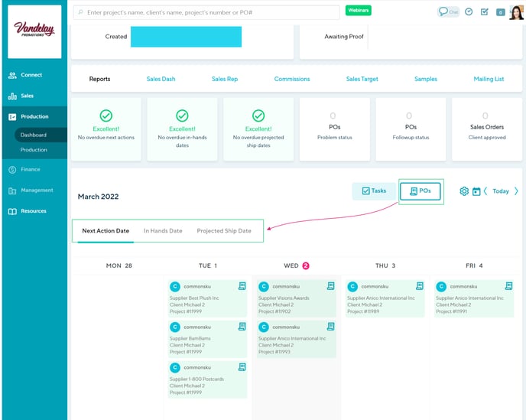The height and width of the screenshot is (420, 526).
Task: Select the In Hands Date tab
Action: point(163,231)
